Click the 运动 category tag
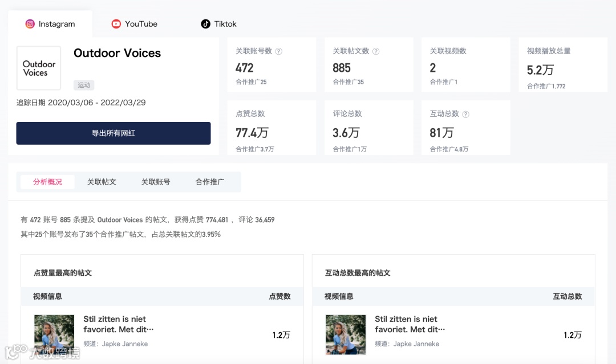Image resolution: width=616 pixels, height=364 pixels. pyautogui.click(x=84, y=85)
